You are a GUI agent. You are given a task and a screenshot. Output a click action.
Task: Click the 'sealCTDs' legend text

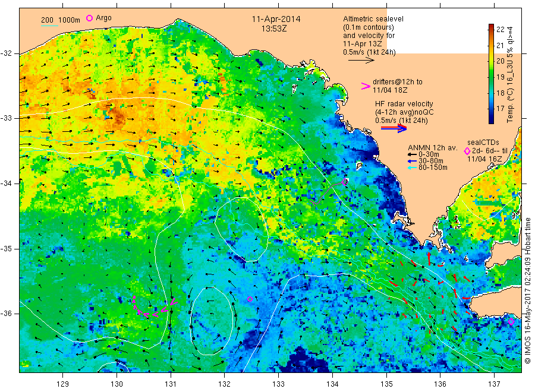click(483, 143)
